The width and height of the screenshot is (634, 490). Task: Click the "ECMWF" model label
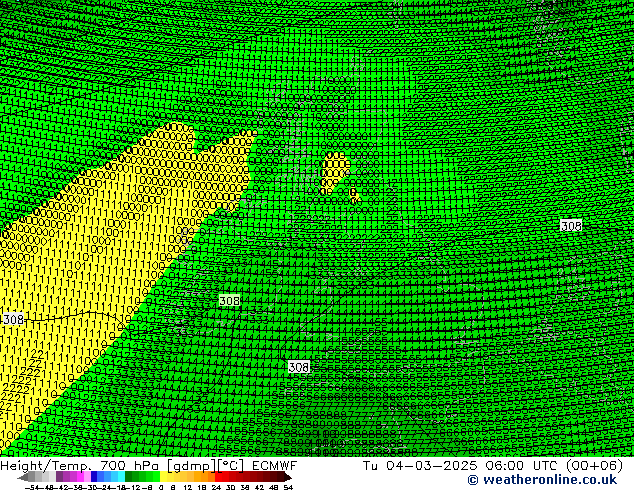pyautogui.click(x=275, y=466)
